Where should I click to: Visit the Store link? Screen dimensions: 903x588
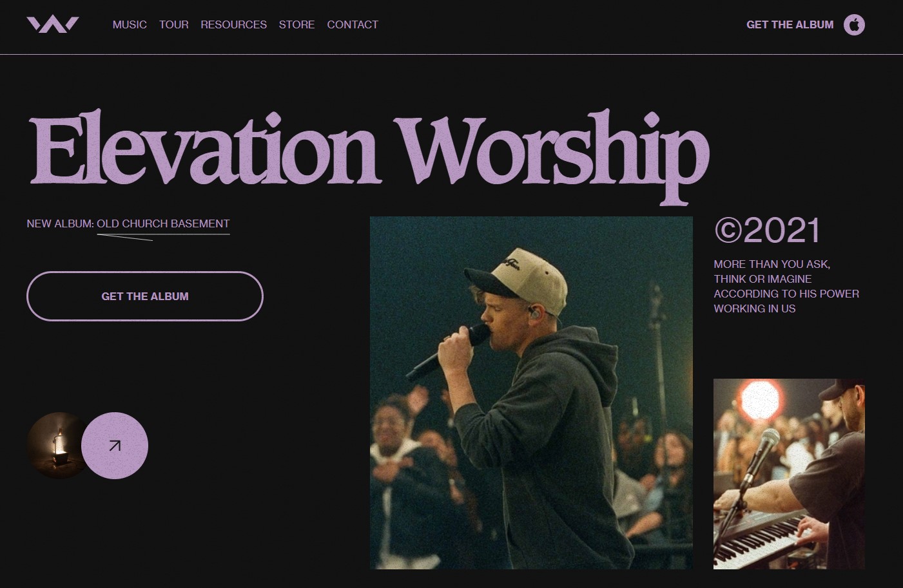coord(296,24)
